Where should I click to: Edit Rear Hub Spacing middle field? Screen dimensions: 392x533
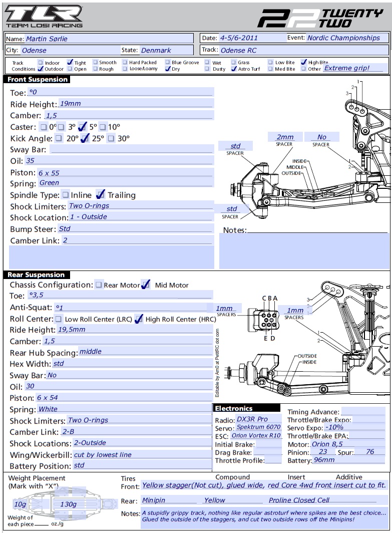click(145, 351)
